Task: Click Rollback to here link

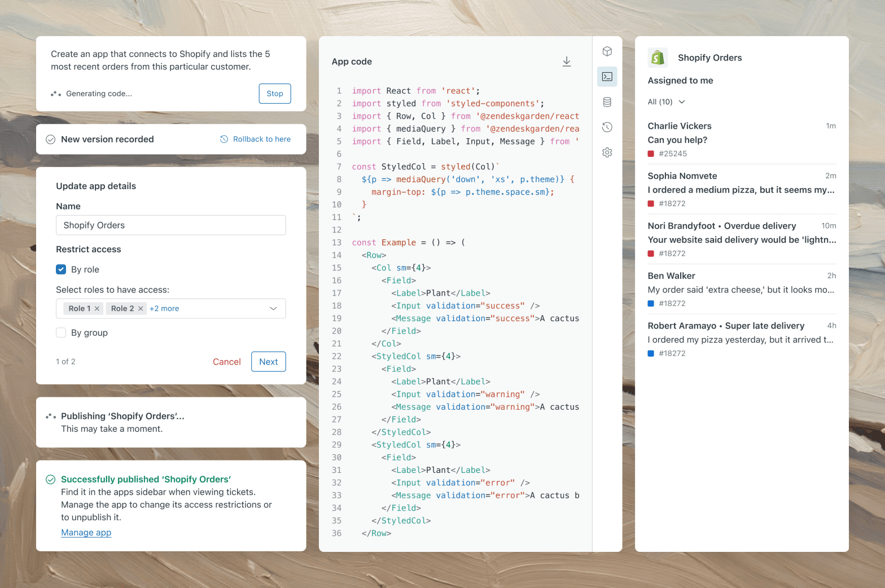Action: (262, 139)
